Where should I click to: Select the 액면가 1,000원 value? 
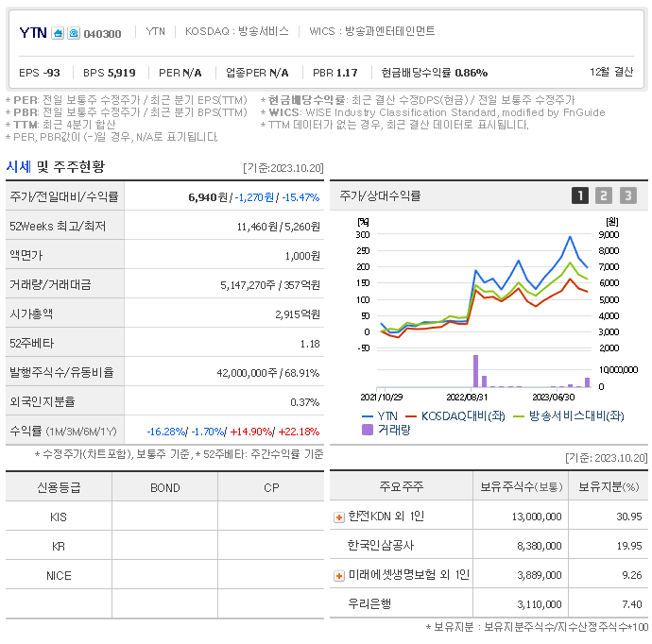pos(302,256)
